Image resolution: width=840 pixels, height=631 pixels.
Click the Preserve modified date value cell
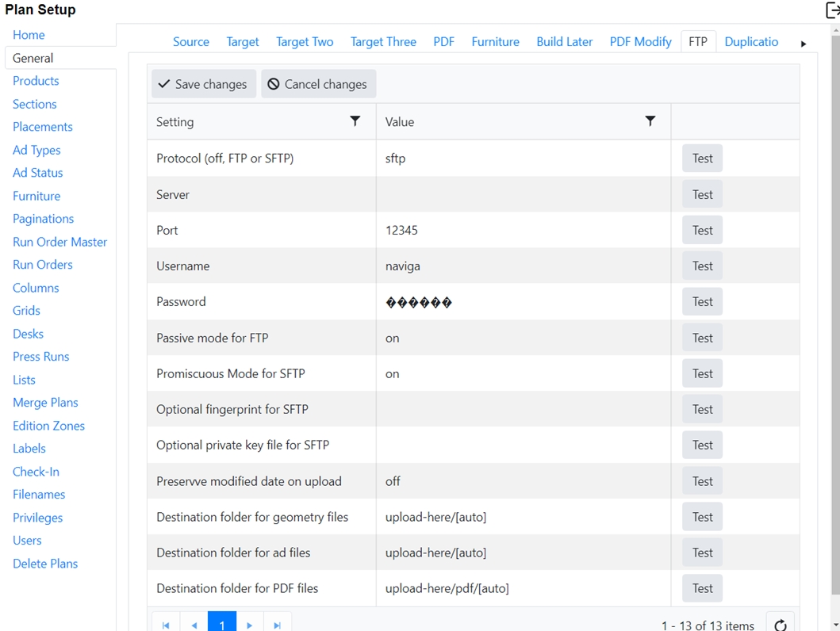pos(523,481)
